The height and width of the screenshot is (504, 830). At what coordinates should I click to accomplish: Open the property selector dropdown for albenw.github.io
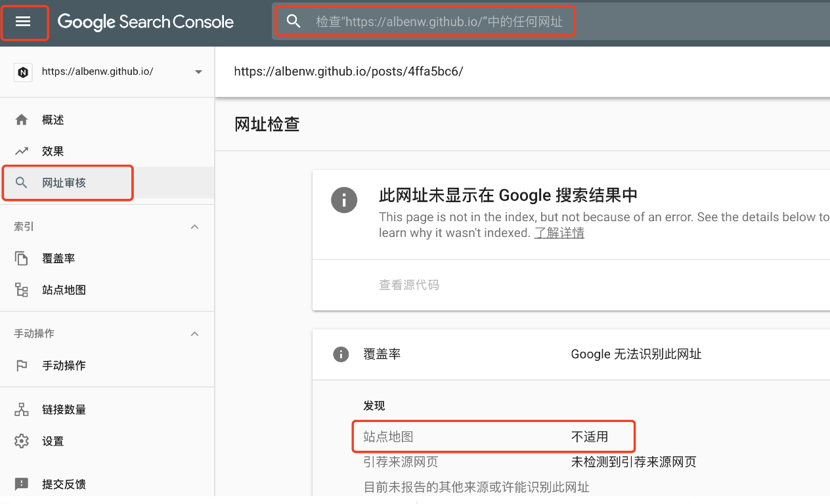[198, 72]
